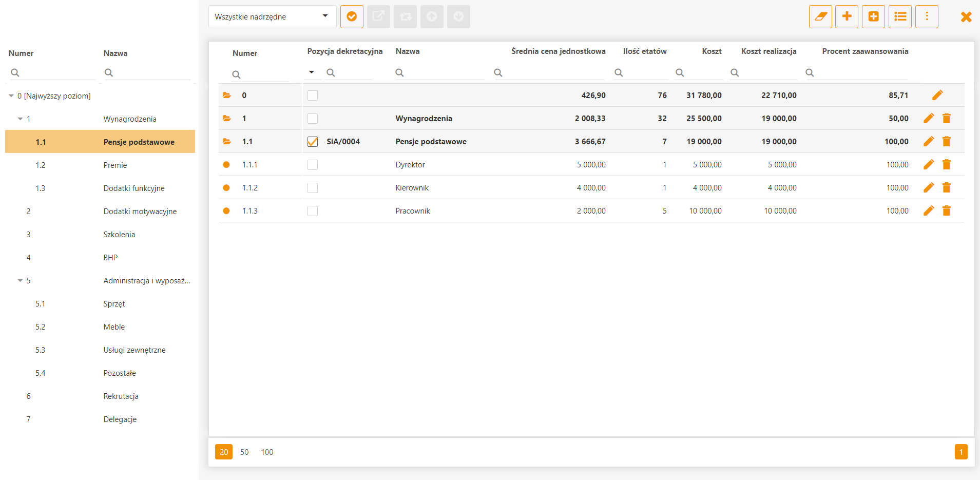The width and height of the screenshot is (980, 480).
Task: Click the boxed plus icon in toolbar
Action: coord(873,17)
